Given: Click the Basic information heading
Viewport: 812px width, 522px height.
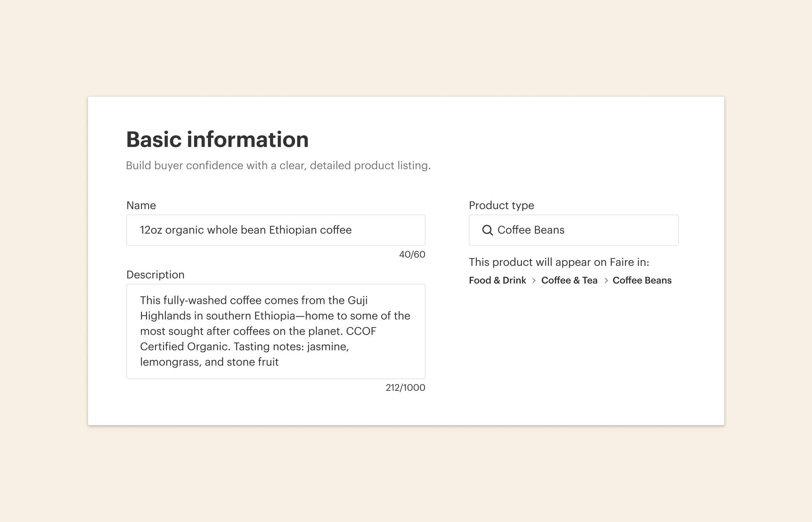Looking at the screenshot, I should tap(217, 140).
